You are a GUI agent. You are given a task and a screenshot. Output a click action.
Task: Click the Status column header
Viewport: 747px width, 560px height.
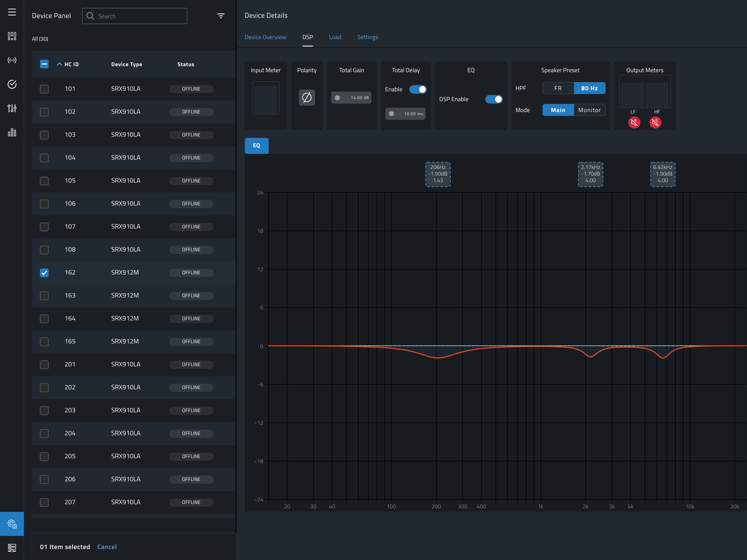tap(186, 64)
